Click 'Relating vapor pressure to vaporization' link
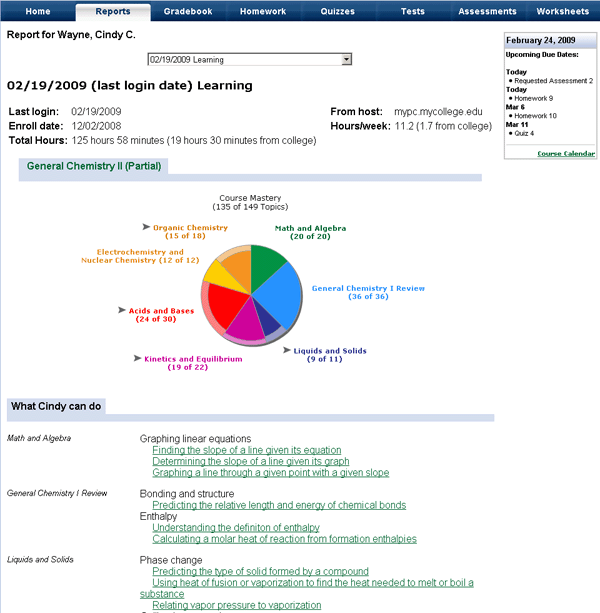Screen dimensions: 600x613 click(x=237, y=605)
